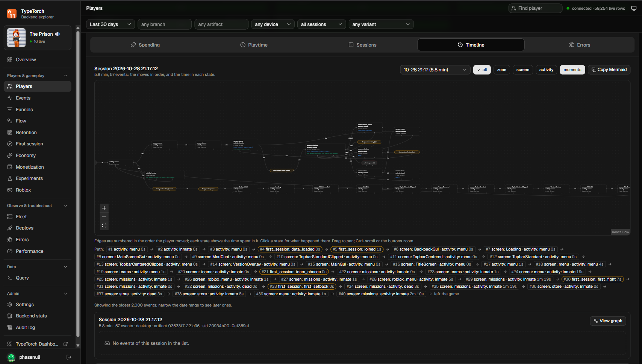
Task: Open Funnels in the sidebar
Action: [38, 110]
